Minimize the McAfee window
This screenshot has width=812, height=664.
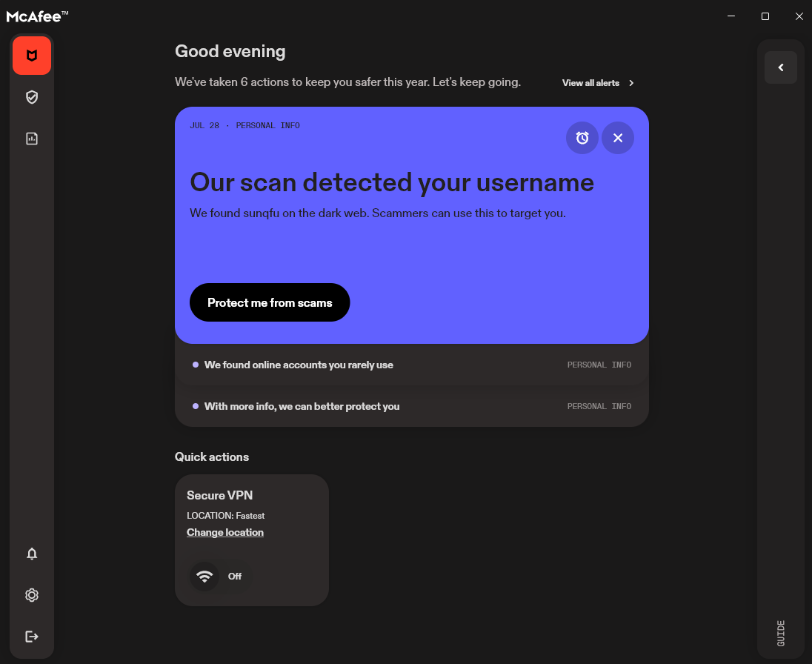(x=731, y=16)
